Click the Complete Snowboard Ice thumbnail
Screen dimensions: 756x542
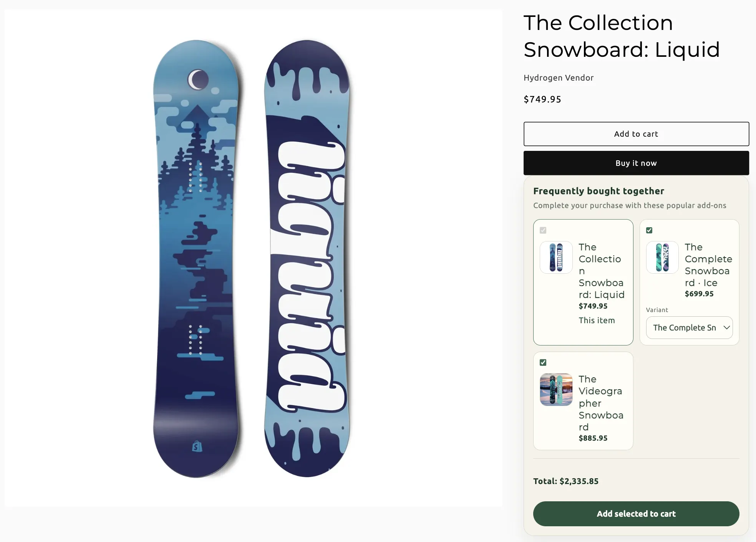(662, 257)
